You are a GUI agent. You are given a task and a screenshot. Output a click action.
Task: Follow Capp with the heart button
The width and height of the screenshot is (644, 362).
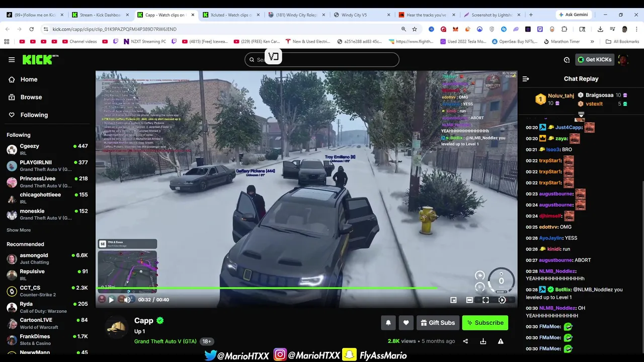406,323
